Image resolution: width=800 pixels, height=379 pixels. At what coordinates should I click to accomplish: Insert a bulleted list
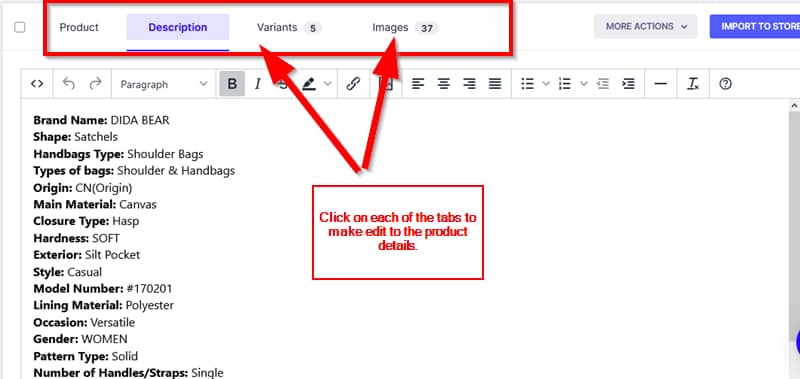[528, 84]
